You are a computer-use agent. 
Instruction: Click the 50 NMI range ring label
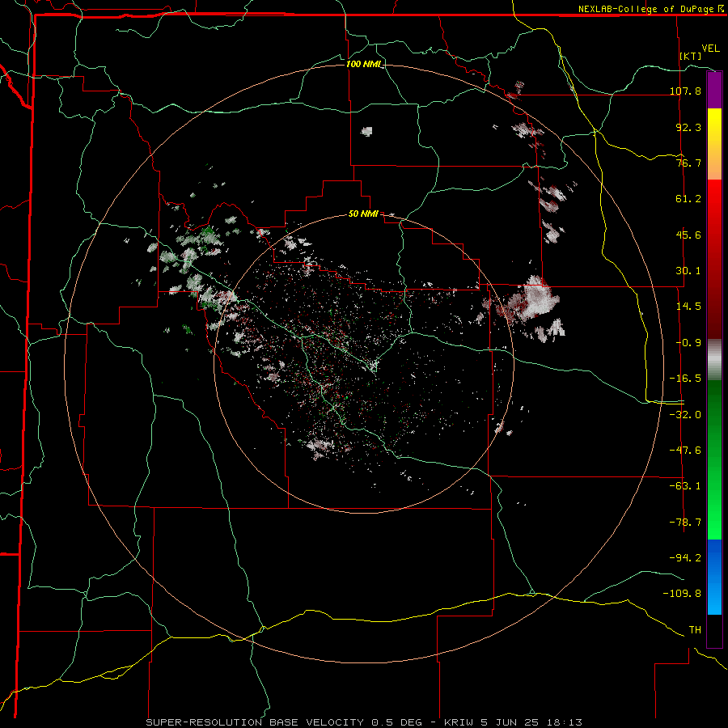[363, 214]
